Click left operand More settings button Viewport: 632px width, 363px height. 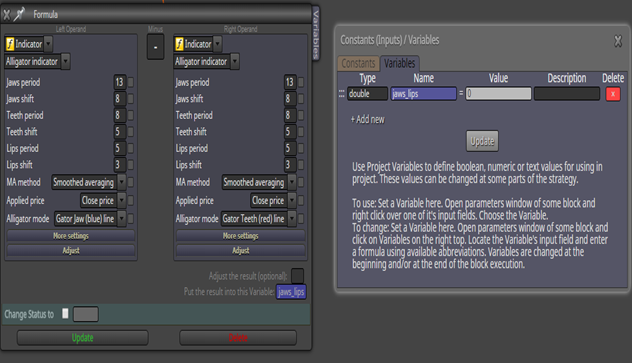(71, 236)
